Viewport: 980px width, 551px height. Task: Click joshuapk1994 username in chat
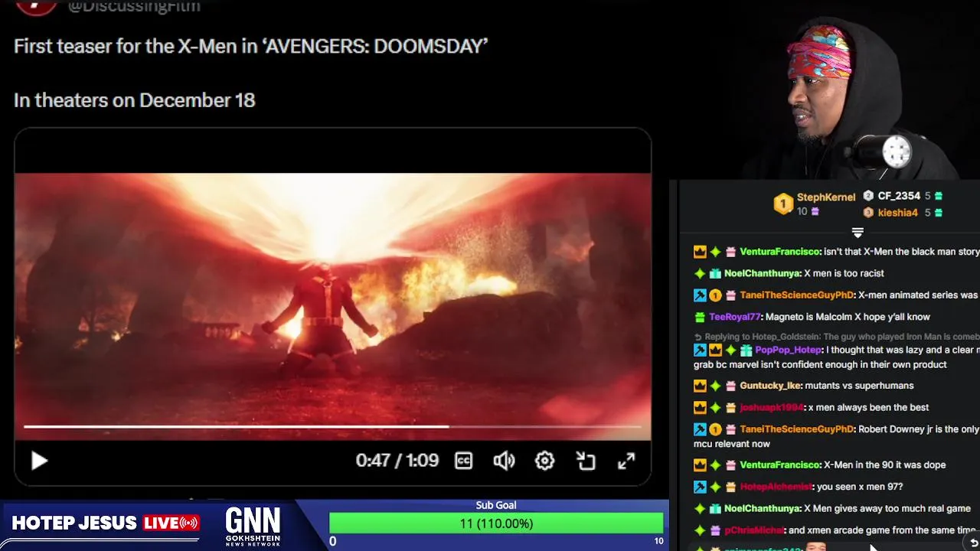click(x=772, y=407)
